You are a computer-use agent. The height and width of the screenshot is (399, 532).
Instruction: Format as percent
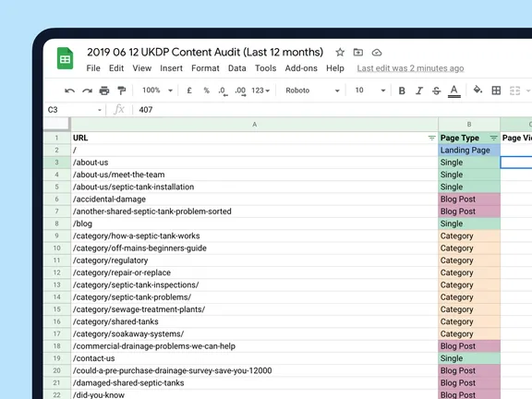pyautogui.click(x=206, y=91)
